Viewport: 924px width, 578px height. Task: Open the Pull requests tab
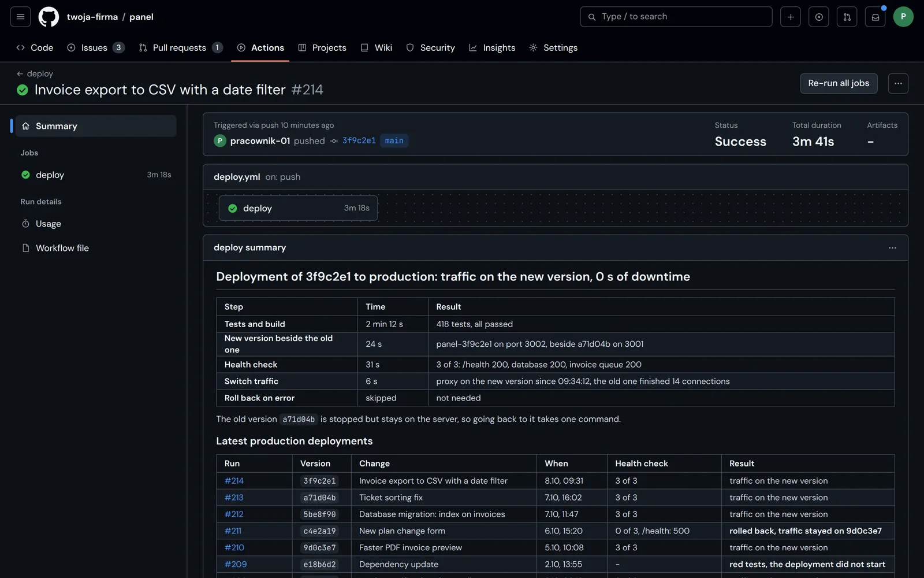click(x=180, y=47)
